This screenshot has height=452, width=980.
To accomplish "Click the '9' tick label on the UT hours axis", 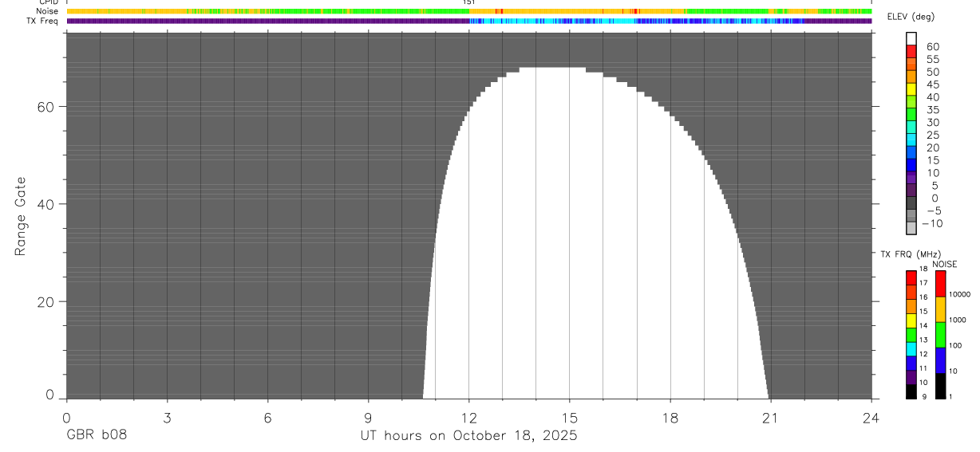I will [368, 417].
